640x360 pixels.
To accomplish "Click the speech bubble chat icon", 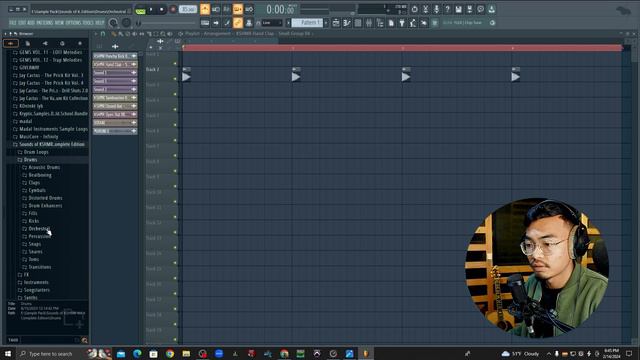I will (480, 9).
